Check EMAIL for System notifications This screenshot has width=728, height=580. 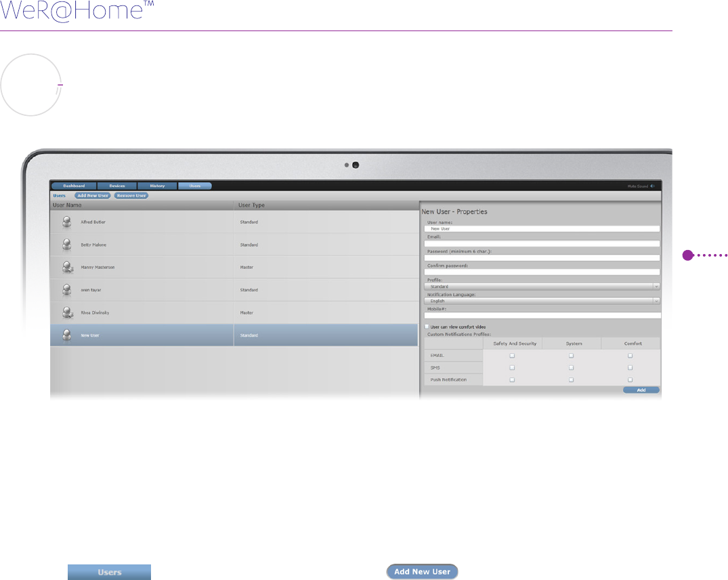(x=571, y=356)
